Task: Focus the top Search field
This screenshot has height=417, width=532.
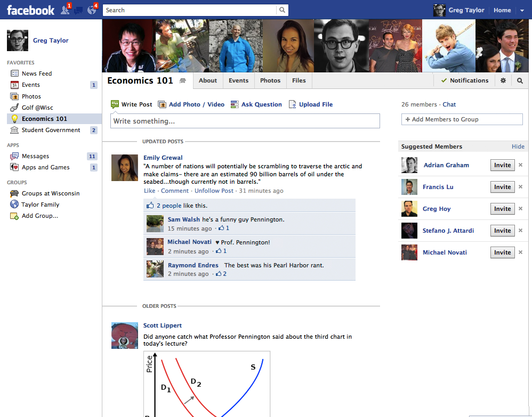Action: pyautogui.click(x=190, y=10)
